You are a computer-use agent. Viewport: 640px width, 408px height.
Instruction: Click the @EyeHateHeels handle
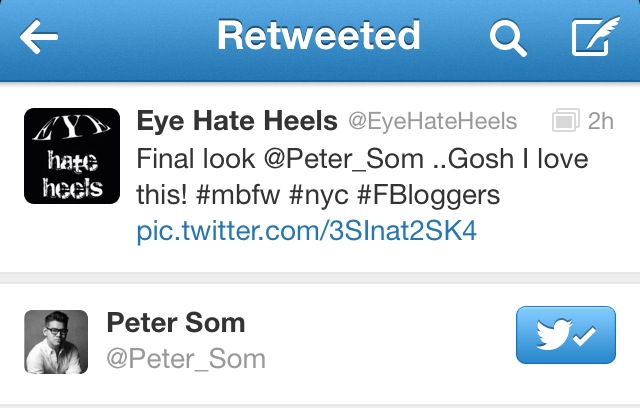point(432,122)
